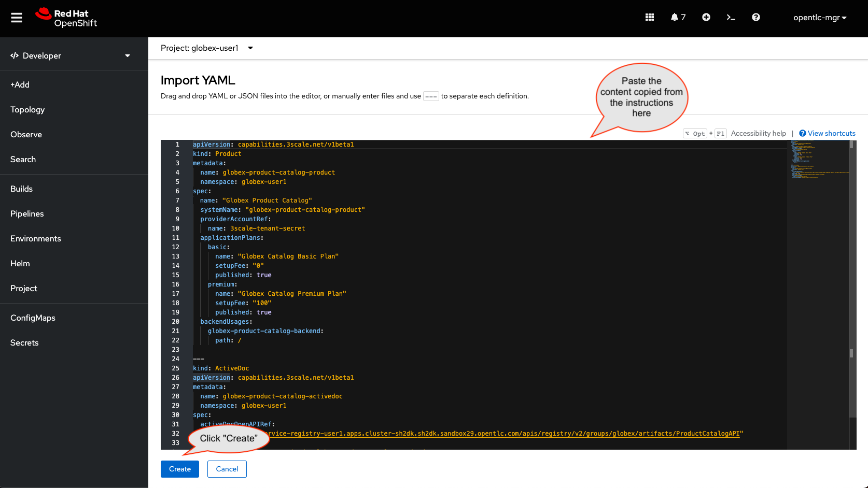Image resolution: width=868 pixels, height=488 pixels.
Task: Click the Cancel button
Action: click(x=227, y=469)
